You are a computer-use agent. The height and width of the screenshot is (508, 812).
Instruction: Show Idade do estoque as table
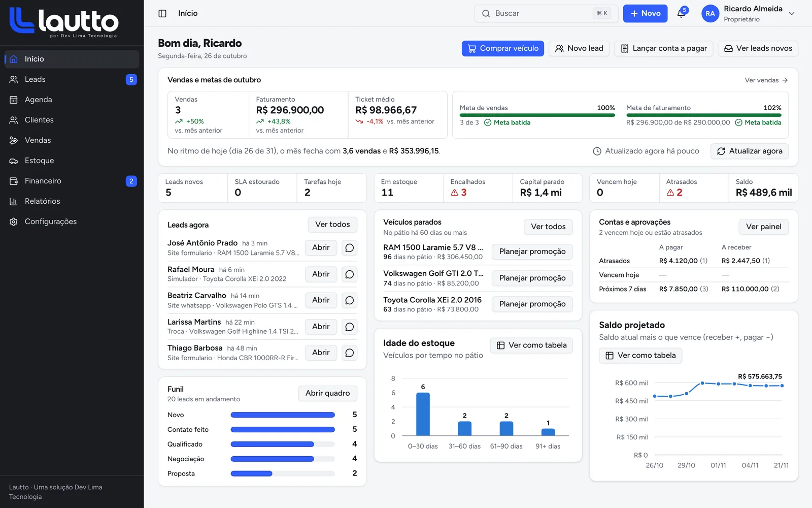click(x=531, y=345)
